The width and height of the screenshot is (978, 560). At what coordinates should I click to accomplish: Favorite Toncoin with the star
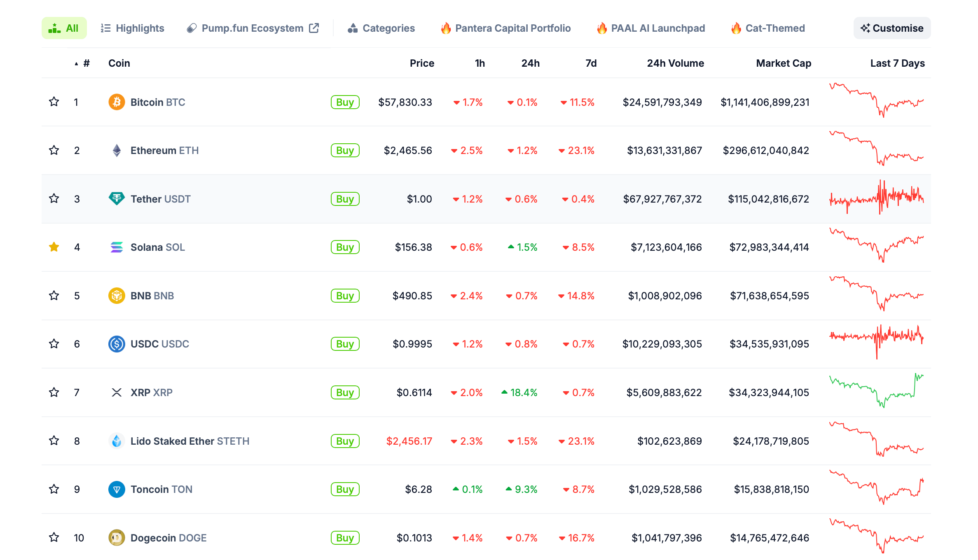click(54, 489)
